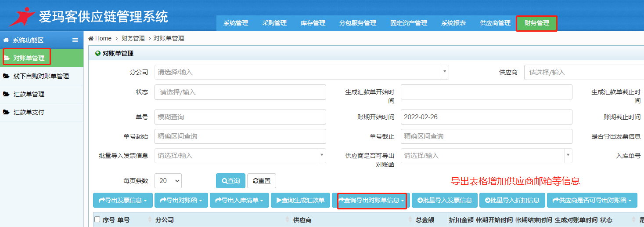The height and width of the screenshot is (227, 644).
Task: Open 线下自购对账单管理 in the sidebar
Action: 42,76
